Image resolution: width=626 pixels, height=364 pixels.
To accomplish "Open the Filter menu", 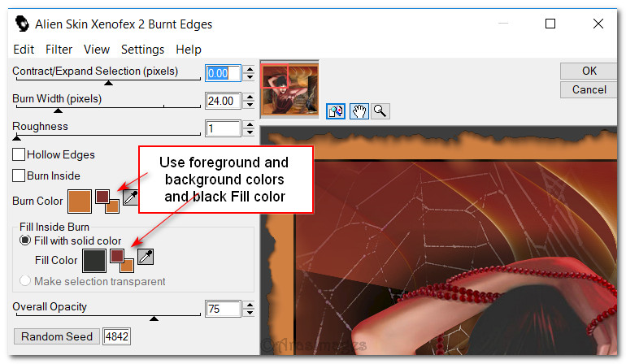I will click(59, 50).
